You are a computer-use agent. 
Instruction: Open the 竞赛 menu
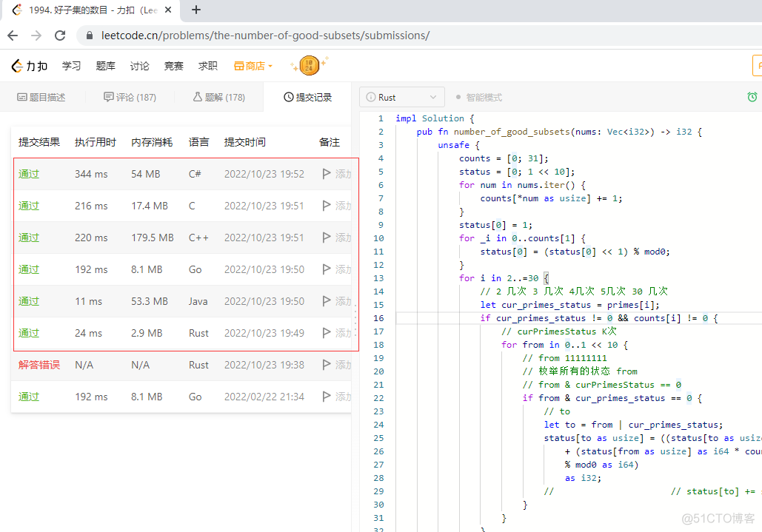173,66
